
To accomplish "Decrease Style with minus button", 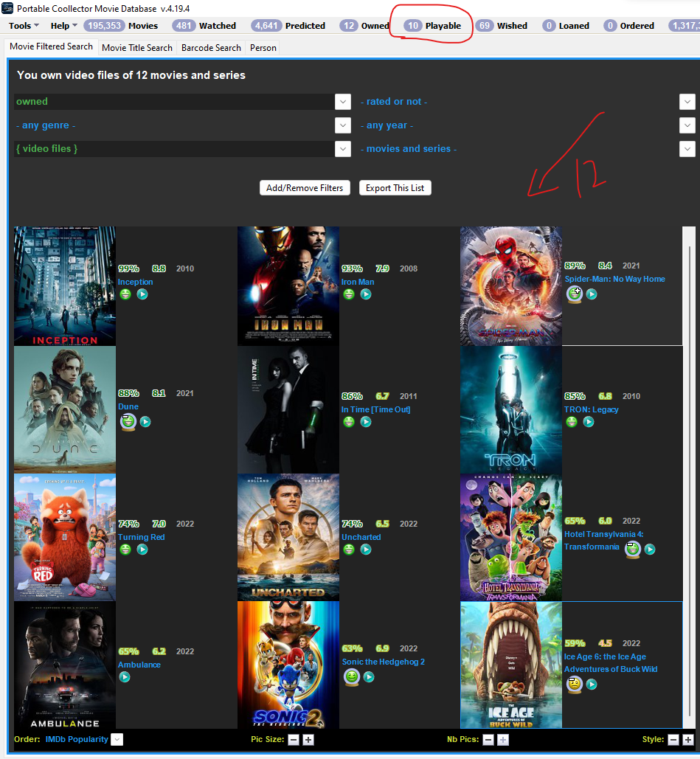I will [x=673, y=740].
